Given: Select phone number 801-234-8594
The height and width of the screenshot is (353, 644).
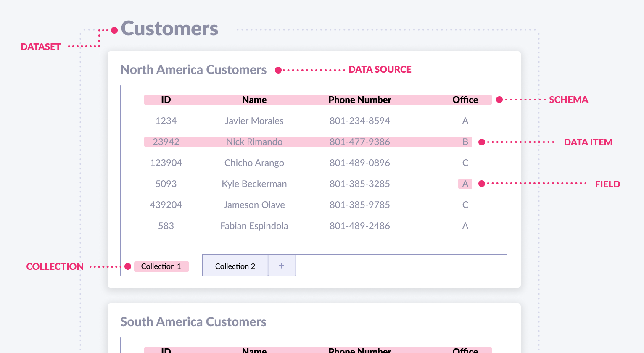Looking at the screenshot, I should [360, 121].
